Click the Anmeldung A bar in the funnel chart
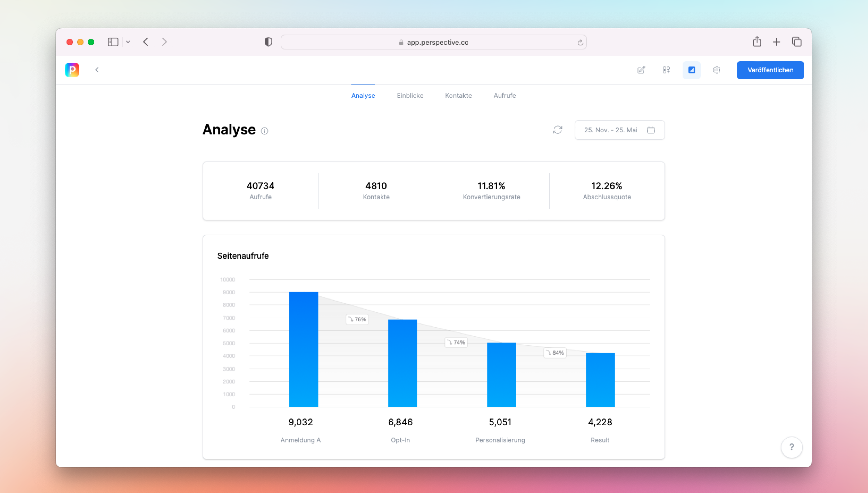The image size is (868, 493). tap(303, 349)
